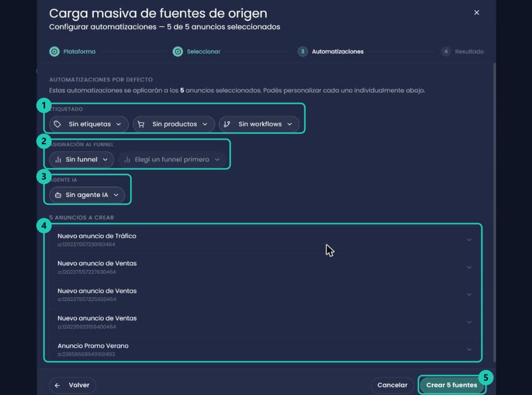Expand Nuevo anuncio de Ventas ending 227630464

469,268
